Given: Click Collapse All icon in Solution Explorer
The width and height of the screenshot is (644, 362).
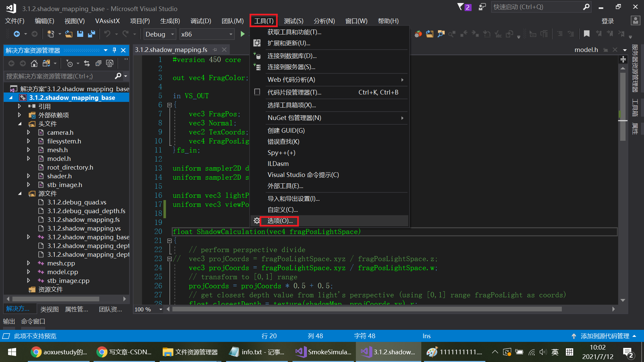Looking at the screenshot, I should pos(98,63).
